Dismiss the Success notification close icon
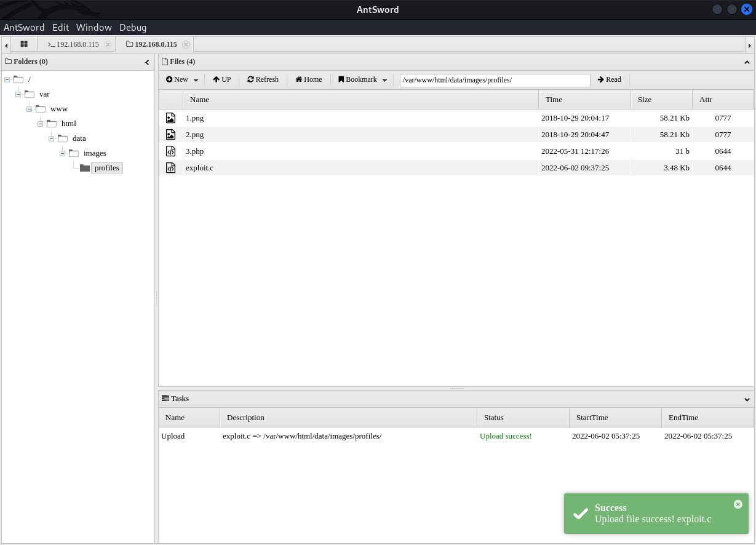Viewport: 756px width, 545px height. coord(738,504)
